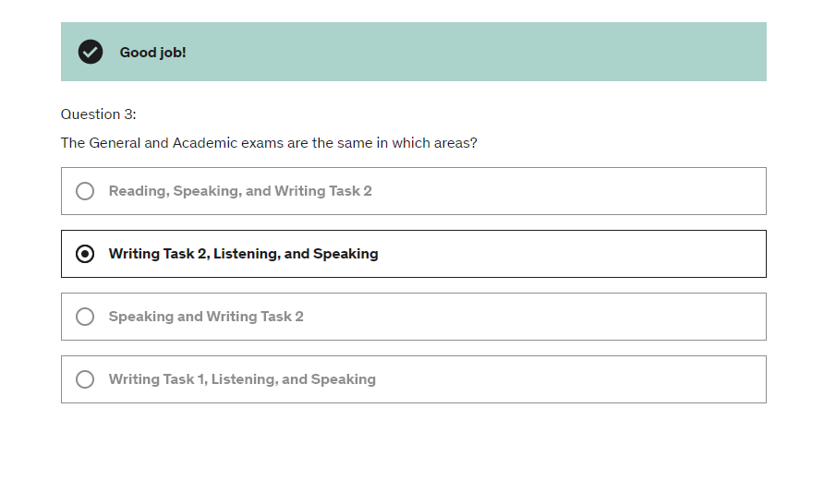Click the 'Reading, Speaking, and Writing Task 2' label
The height and width of the screenshot is (504, 824).
pyautogui.click(x=240, y=191)
